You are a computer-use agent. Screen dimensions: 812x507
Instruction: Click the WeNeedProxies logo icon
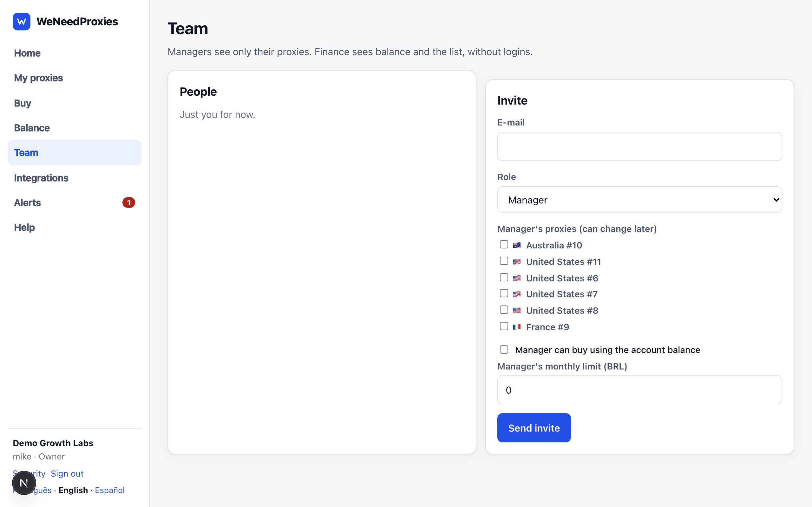(x=22, y=22)
